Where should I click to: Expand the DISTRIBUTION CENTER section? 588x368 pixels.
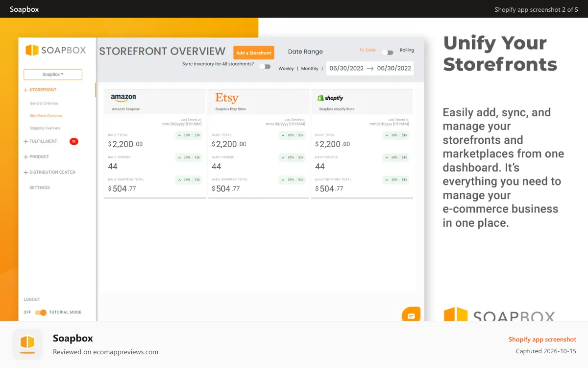tap(49, 172)
